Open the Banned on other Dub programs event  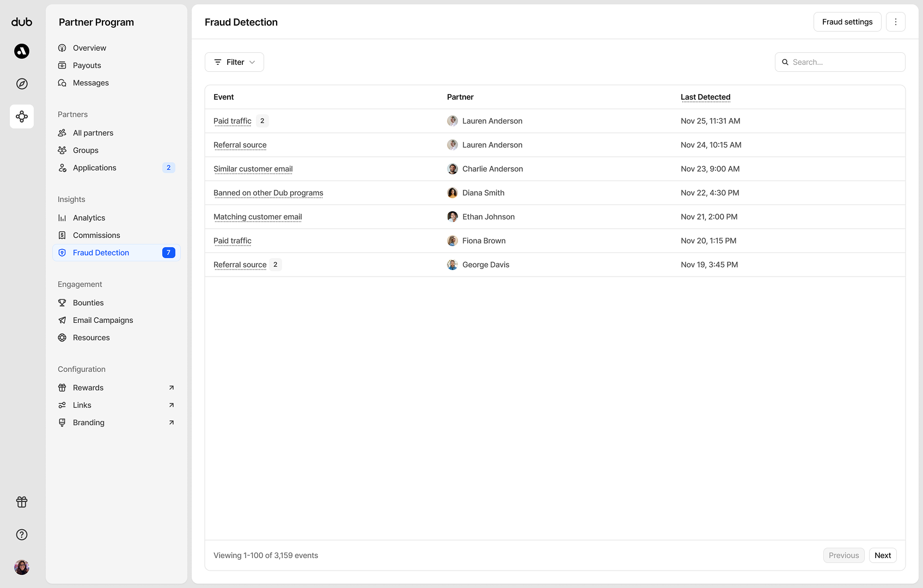(x=268, y=193)
